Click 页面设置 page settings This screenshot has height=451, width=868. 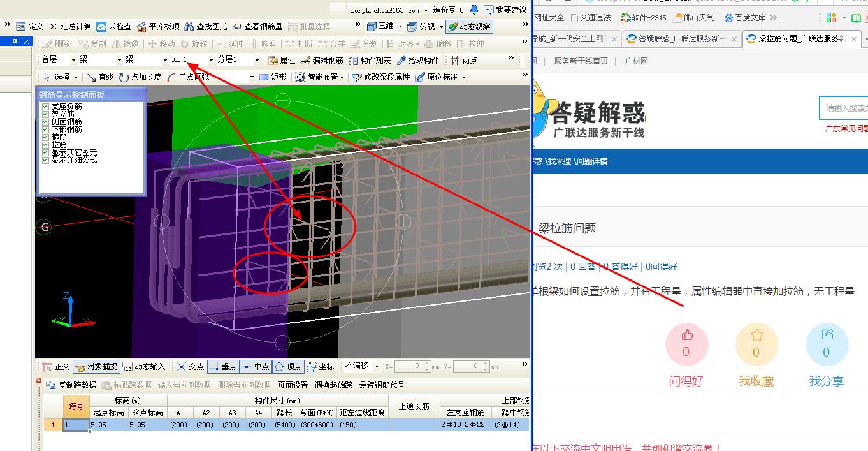click(293, 385)
